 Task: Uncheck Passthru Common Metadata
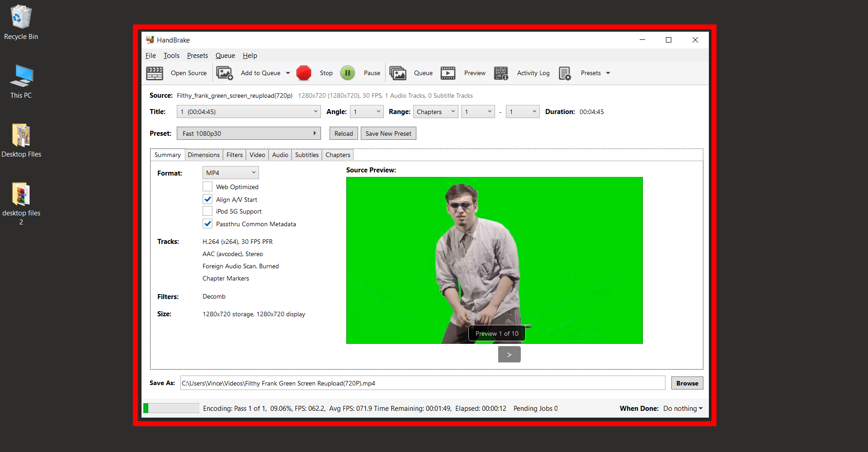click(208, 224)
